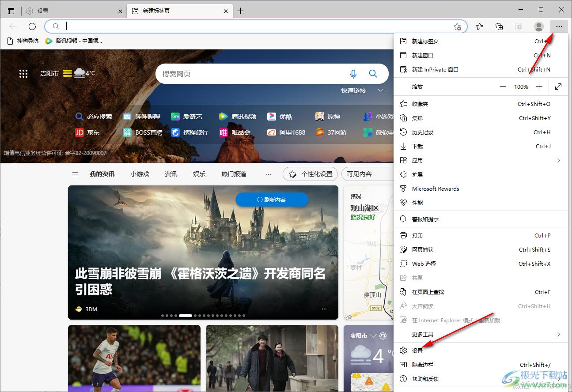Viewport: 572px width, 392px height.
Task: Open 收藏夹 from the menu
Action: coord(481,104)
